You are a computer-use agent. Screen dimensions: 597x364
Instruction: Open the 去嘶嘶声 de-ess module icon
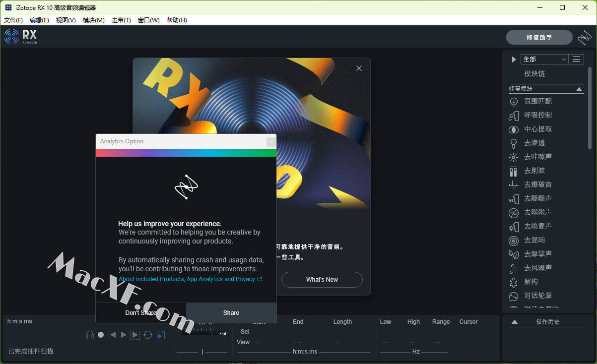(514, 199)
